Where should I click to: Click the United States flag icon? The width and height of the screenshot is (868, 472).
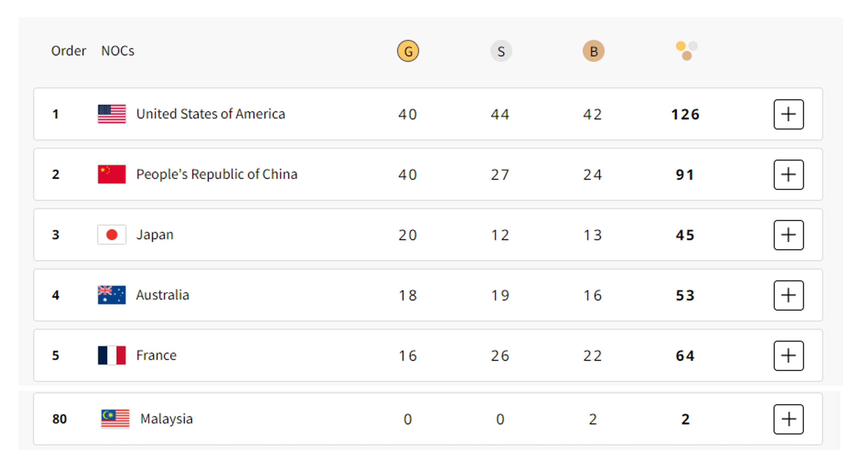(x=112, y=114)
